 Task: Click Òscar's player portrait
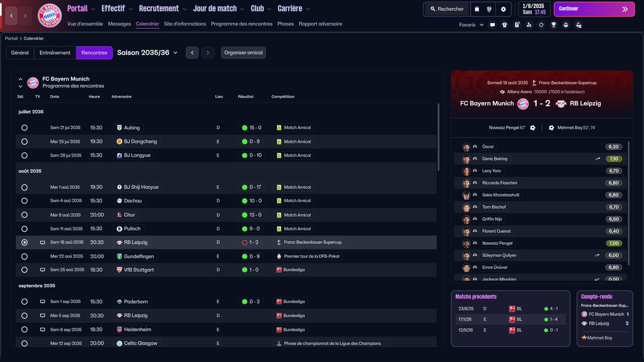click(x=466, y=147)
